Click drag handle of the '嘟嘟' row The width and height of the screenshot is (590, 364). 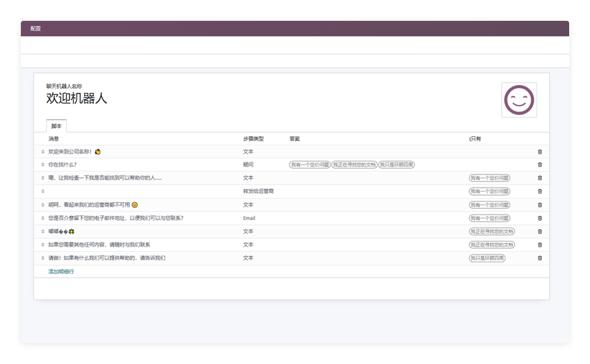coord(43,232)
